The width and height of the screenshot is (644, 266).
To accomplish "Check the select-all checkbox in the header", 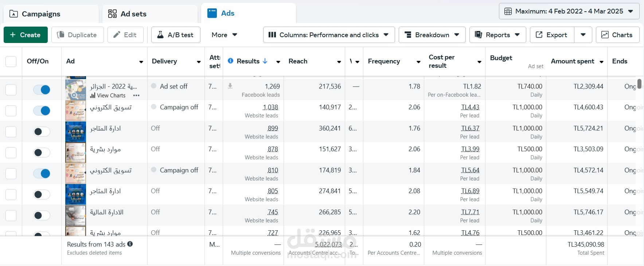I will pos(11,61).
